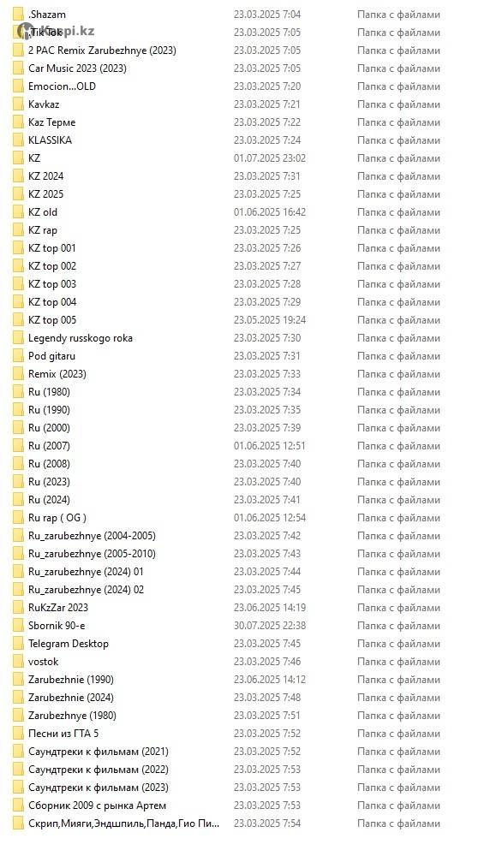Select the vostok folder icon
The height and width of the screenshot is (868, 484).
coord(18,662)
